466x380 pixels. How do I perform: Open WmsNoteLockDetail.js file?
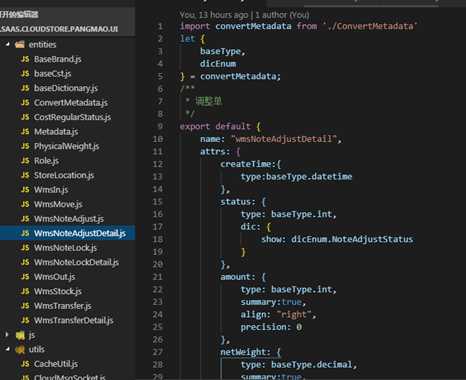(x=76, y=262)
